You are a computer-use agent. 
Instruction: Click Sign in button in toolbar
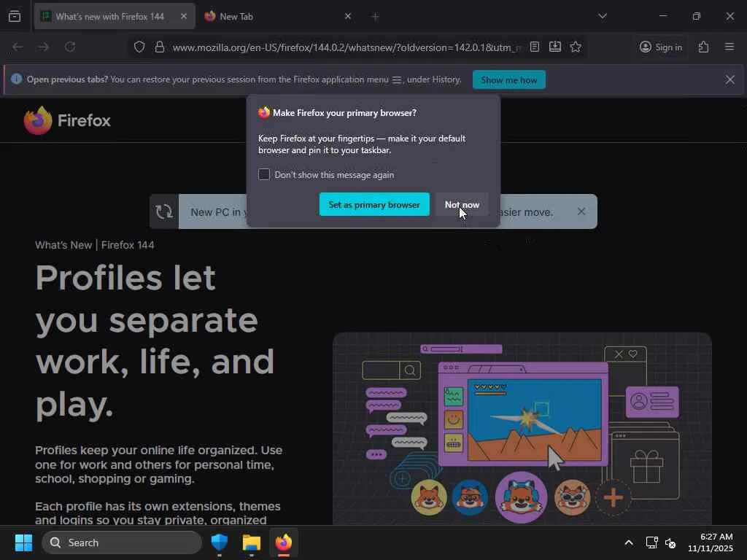pyautogui.click(x=661, y=47)
